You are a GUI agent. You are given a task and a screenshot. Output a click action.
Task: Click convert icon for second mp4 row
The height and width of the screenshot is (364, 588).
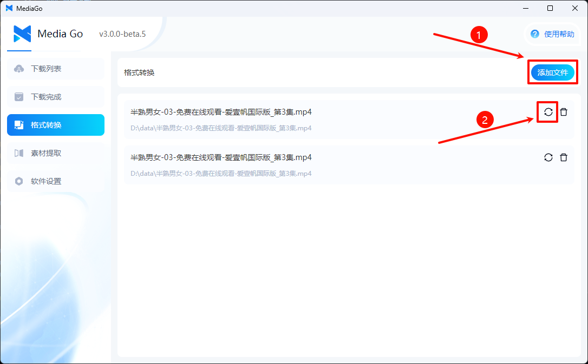pyautogui.click(x=548, y=157)
